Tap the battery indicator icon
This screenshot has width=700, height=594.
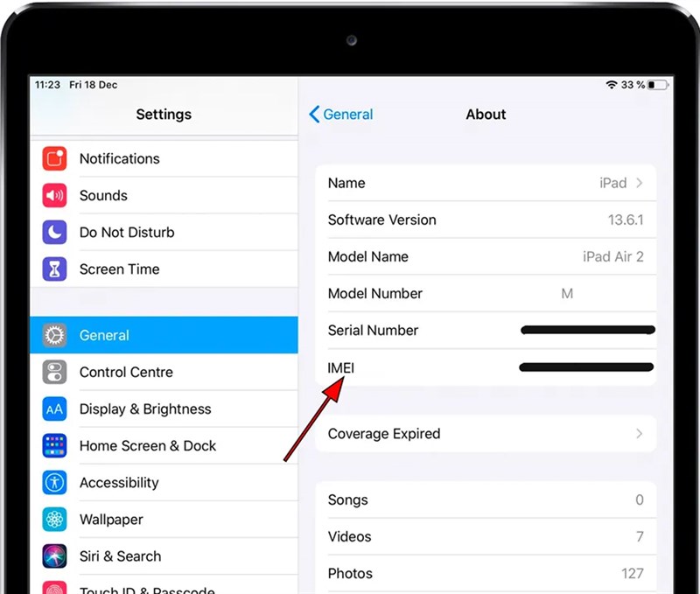[658, 85]
